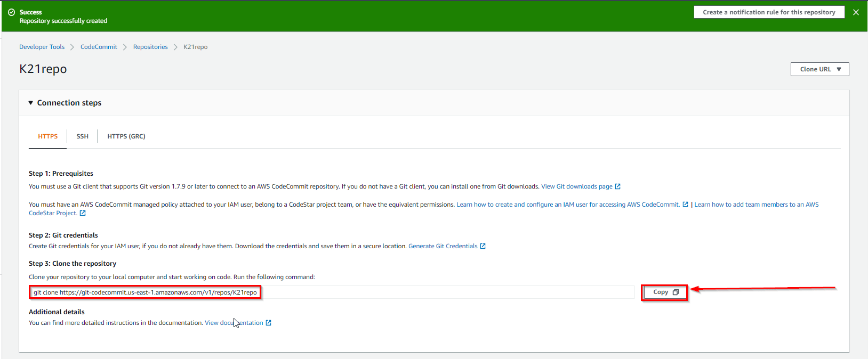The image size is (868, 359).
Task: Click external link icon after Git downloads page
Action: pyautogui.click(x=617, y=186)
